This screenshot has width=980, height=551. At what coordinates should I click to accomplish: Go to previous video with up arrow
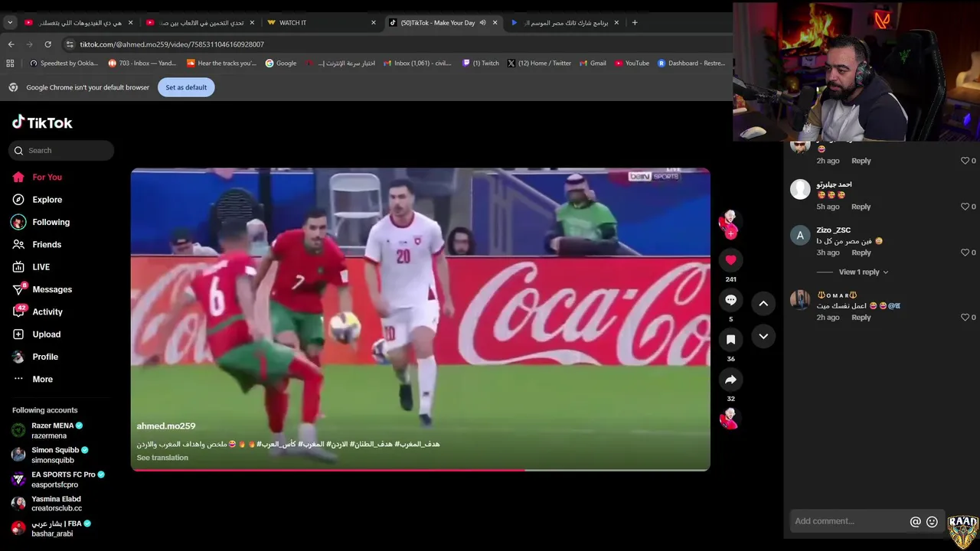[763, 304]
